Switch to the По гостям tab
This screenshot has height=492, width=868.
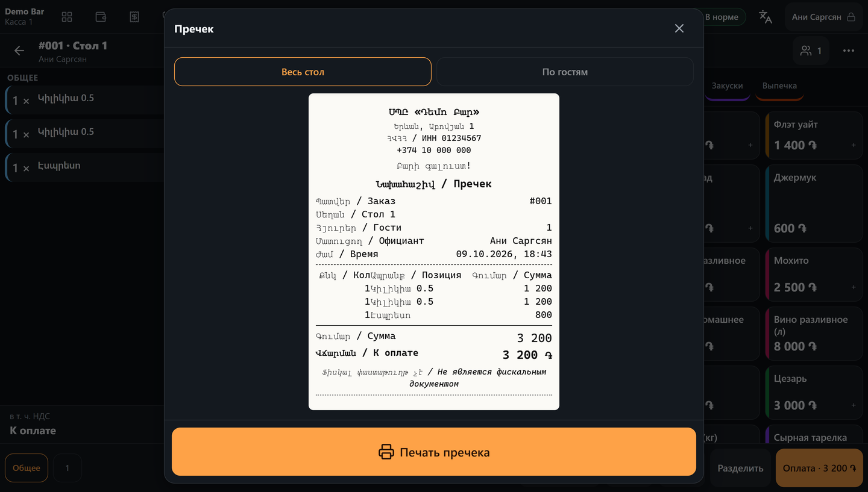point(565,72)
